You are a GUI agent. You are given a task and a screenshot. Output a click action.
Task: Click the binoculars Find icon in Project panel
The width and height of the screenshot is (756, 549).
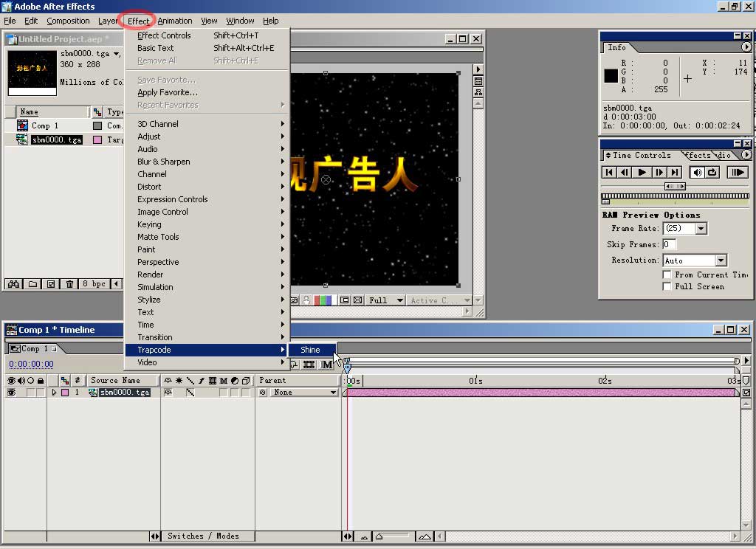tap(13, 284)
